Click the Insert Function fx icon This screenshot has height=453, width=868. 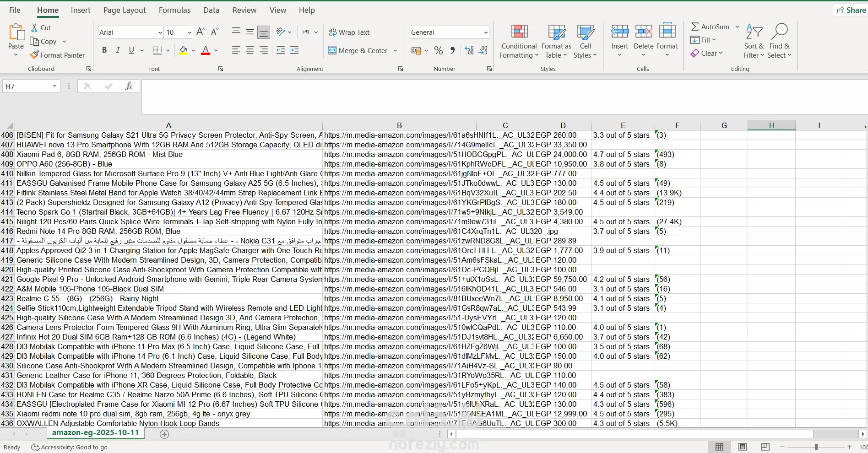[x=129, y=86]
